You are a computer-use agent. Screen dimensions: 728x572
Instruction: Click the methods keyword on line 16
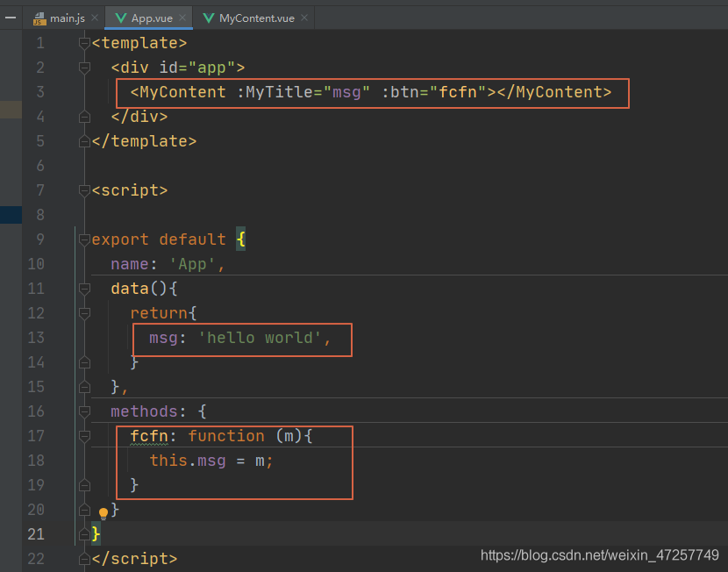(x=144, y=411)
